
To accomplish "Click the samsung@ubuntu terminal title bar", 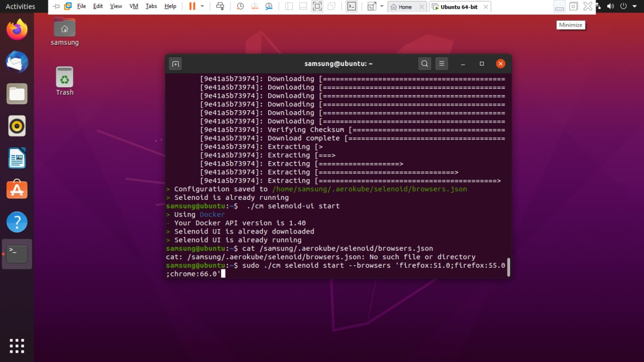I will click(339, 64).
